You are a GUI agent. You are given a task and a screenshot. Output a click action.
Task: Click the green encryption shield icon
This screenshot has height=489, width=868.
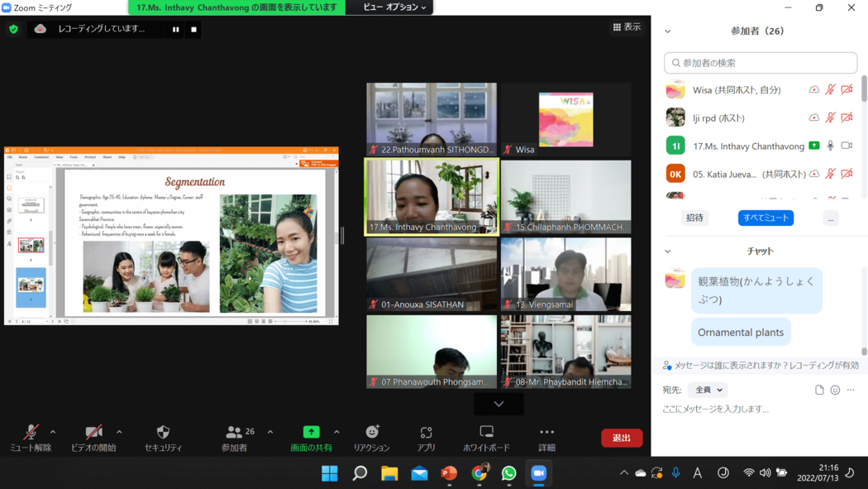click(13, 29)
